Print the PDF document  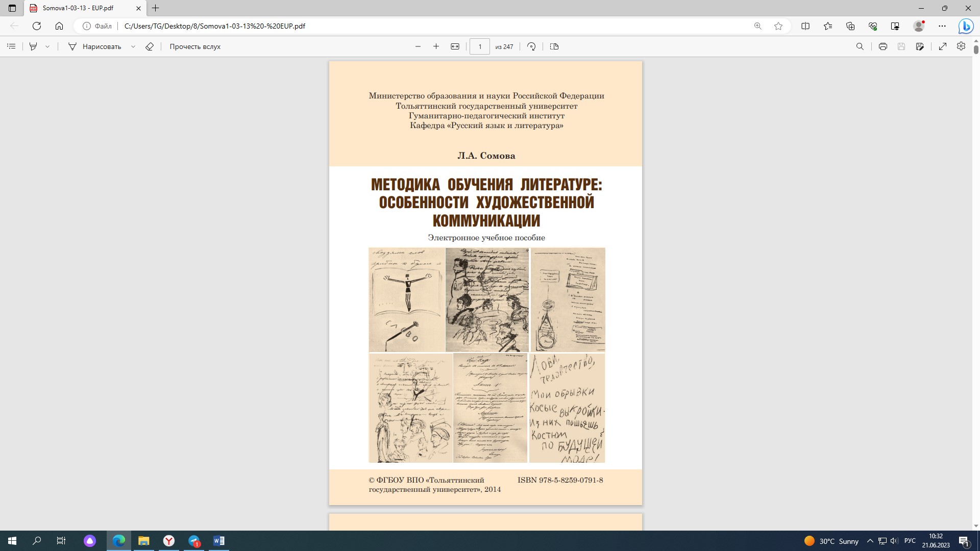(883, 46)
